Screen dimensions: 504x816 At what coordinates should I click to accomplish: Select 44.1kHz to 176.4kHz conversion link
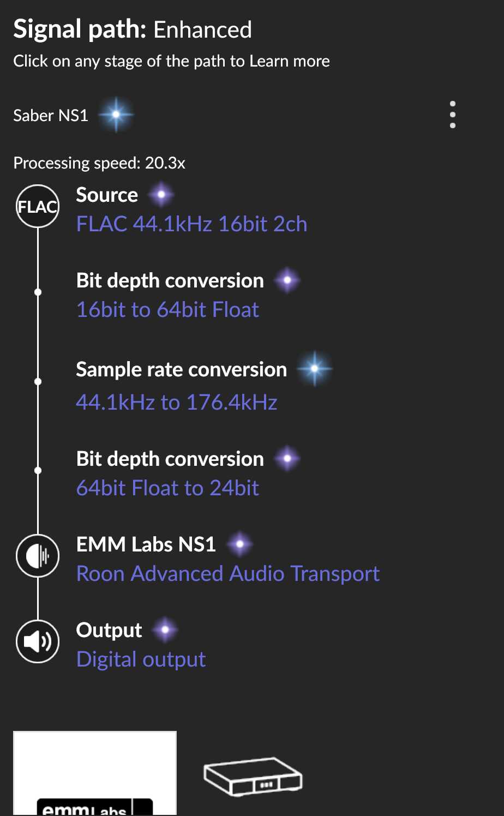[x=177, y=403]
